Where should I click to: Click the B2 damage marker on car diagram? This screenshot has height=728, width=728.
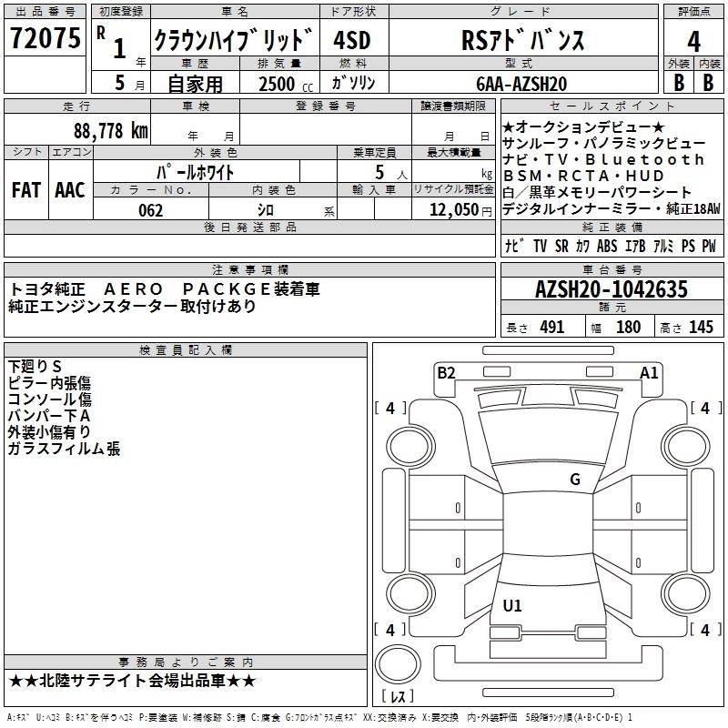point(446,371)
